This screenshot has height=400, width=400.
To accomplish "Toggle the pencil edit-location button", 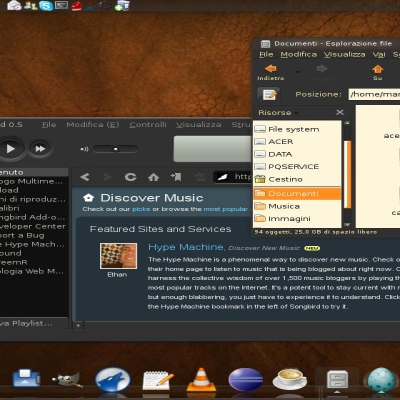I will click(269, 94).
